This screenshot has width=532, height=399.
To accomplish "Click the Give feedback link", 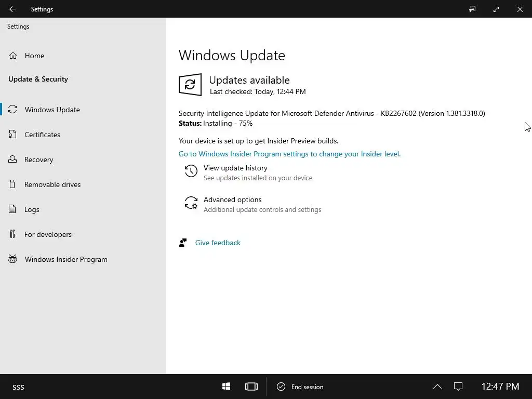I will pos(218,243).
